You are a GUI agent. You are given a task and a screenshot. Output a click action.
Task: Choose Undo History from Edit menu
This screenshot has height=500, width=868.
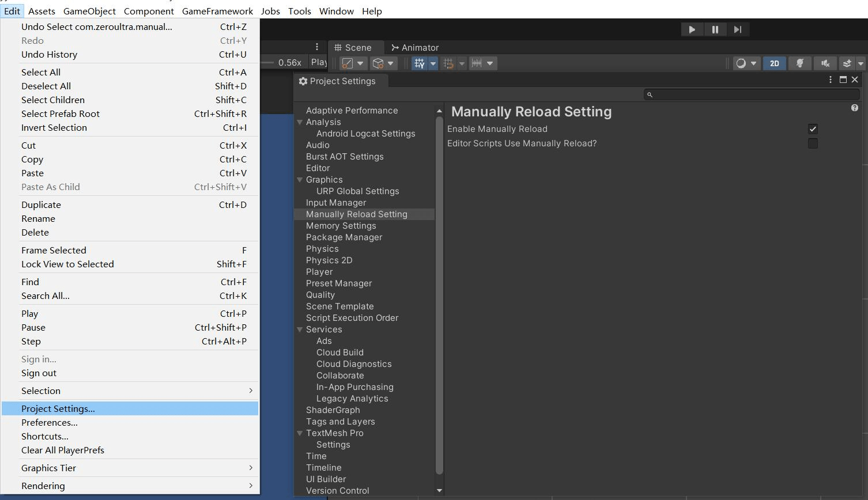130,55
